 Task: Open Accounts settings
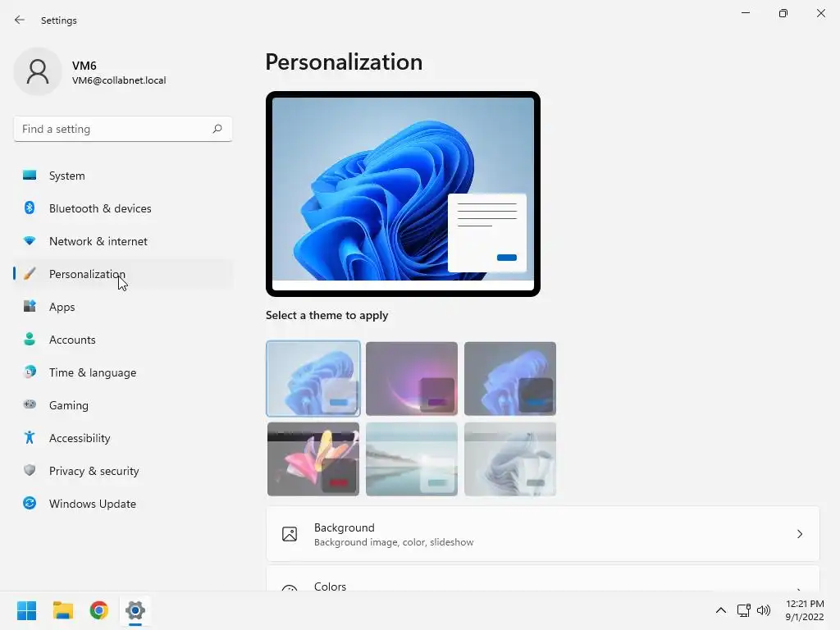123,340
